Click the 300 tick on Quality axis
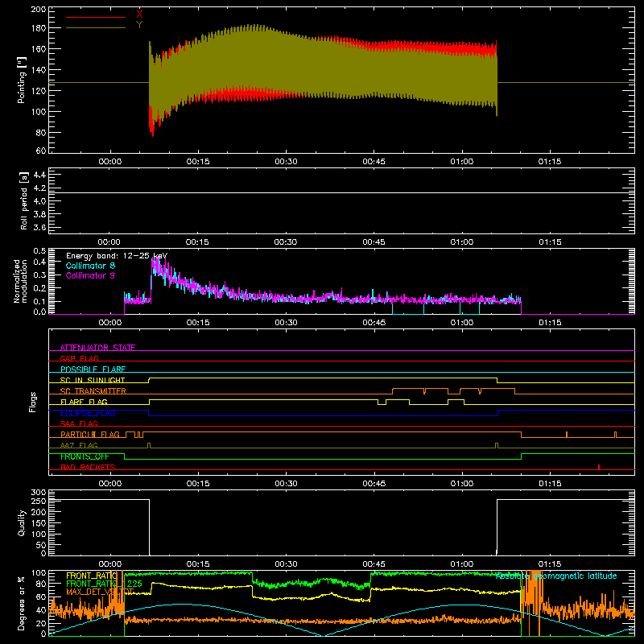Screen dimensions: 644x644 pos(39,493)
